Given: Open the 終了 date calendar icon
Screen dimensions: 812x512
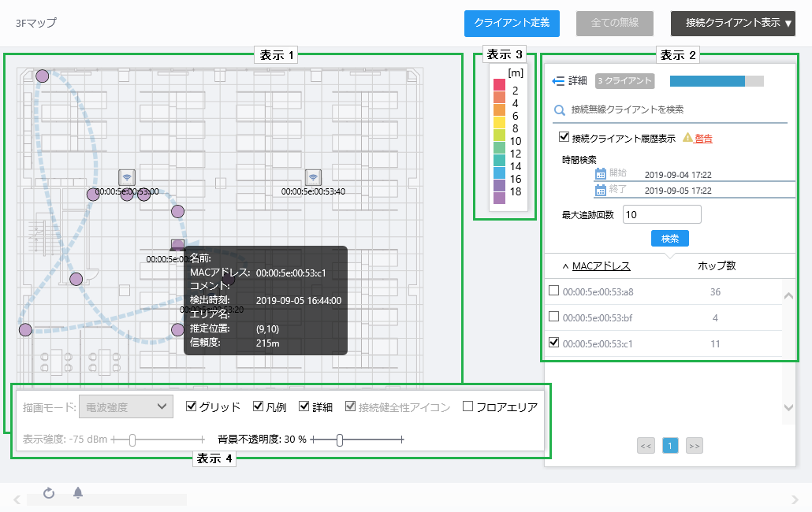Looking at the screenshot, I should (x=600, y=191).
